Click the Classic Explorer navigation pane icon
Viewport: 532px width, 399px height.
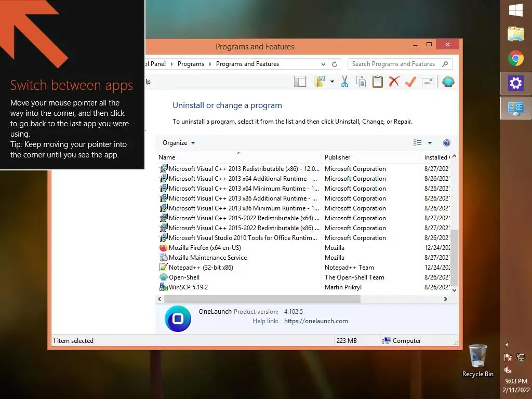pos(300,82)
